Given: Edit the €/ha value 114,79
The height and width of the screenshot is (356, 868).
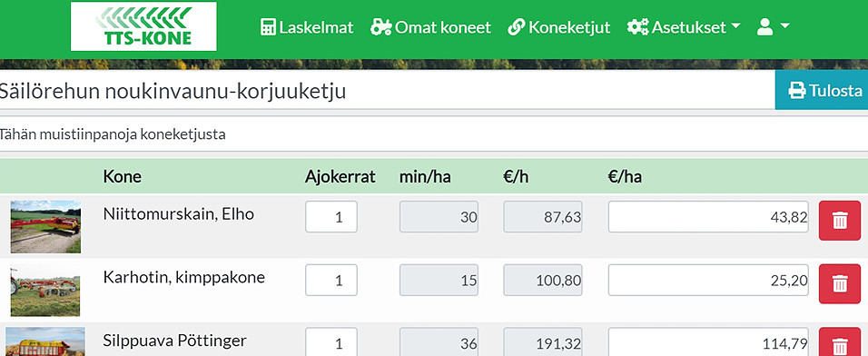Looking at the screenshot, I should 708,342.
